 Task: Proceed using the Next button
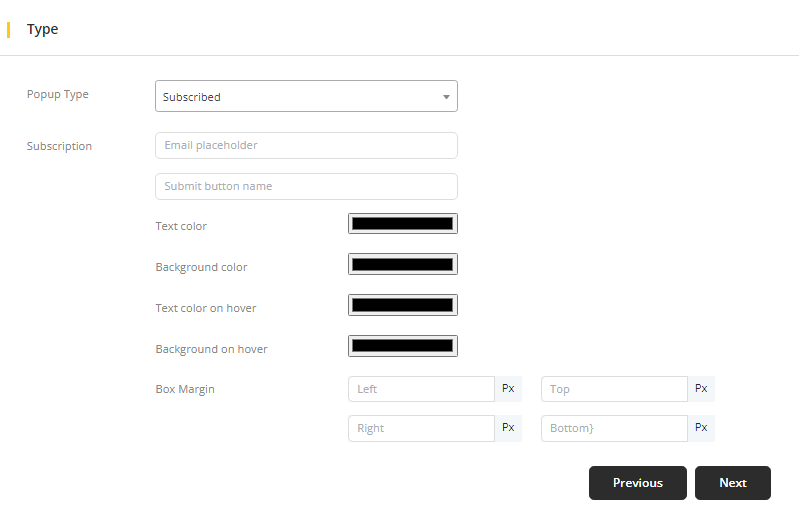[732, 483]
